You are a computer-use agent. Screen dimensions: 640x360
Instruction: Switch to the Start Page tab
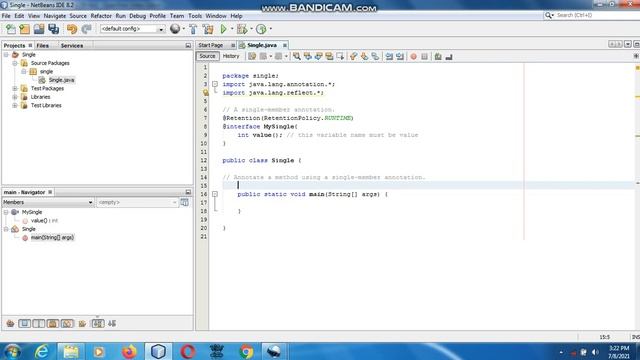coord(211,45)
